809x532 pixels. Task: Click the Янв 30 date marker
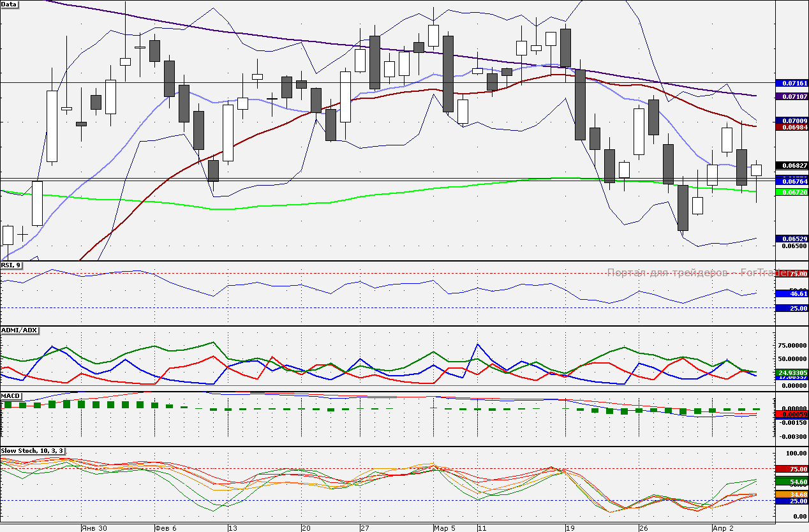point(93,528)
